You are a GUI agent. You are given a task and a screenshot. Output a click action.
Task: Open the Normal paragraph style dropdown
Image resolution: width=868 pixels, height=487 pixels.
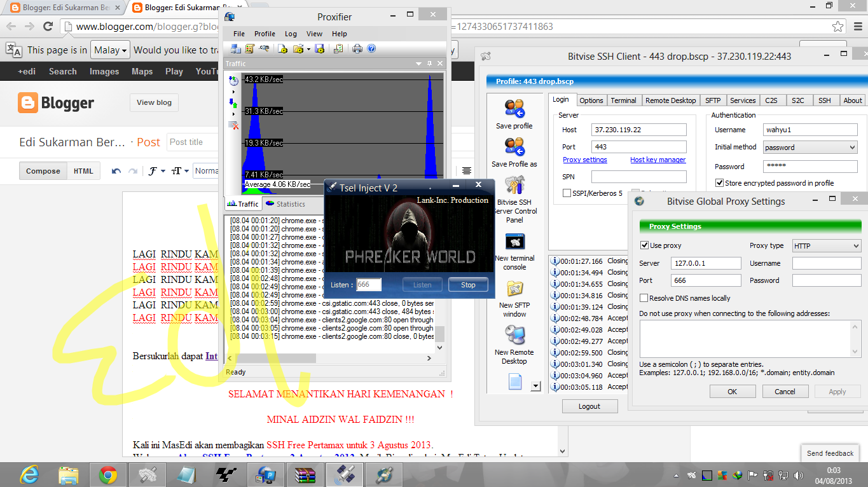206,171
